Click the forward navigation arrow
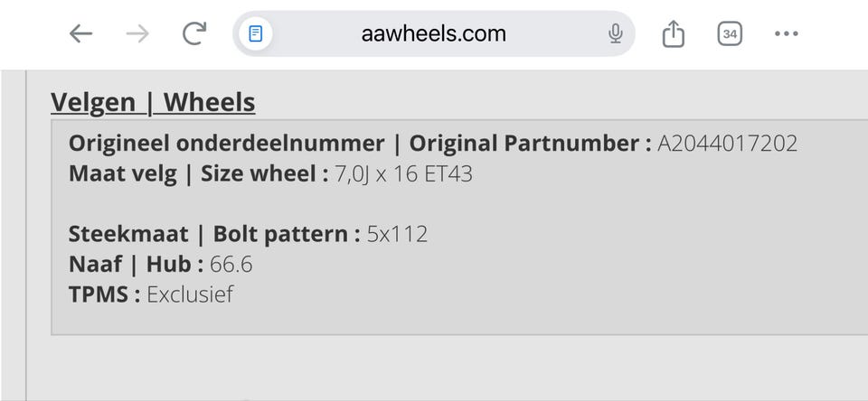868x401 pixels. click(x=137, y=34)
